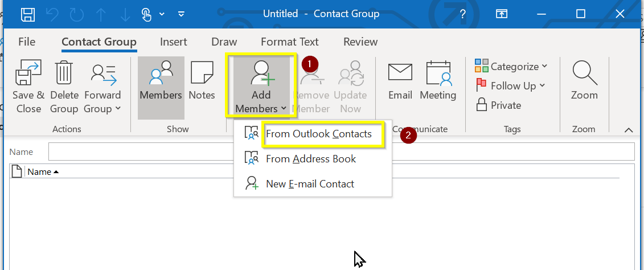Image resolution: width=644 pixels, height=270 pixels.
Task: Click Save & Close button
Action: pyautogui.click(x=28, y=87)
